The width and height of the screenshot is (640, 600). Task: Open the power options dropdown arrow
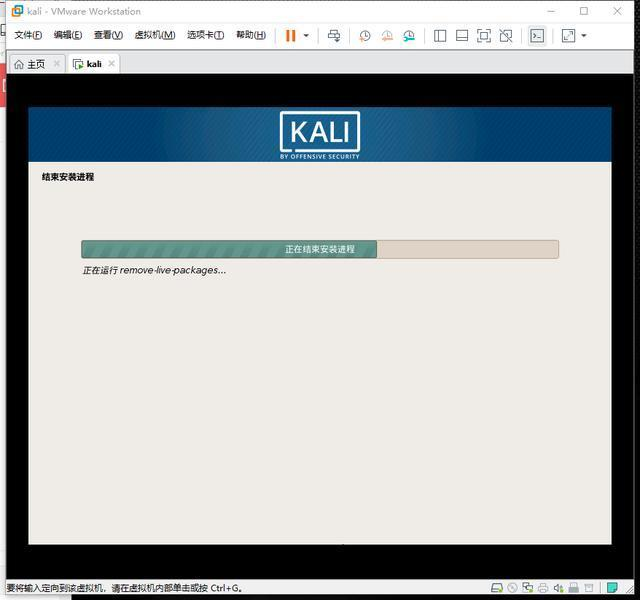[x=306, y=36]
